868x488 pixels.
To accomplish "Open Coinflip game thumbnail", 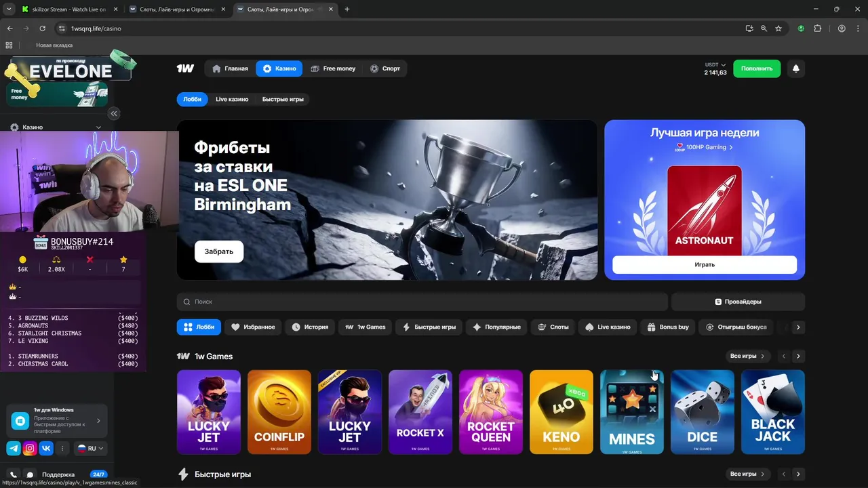I will coord(279,412).
